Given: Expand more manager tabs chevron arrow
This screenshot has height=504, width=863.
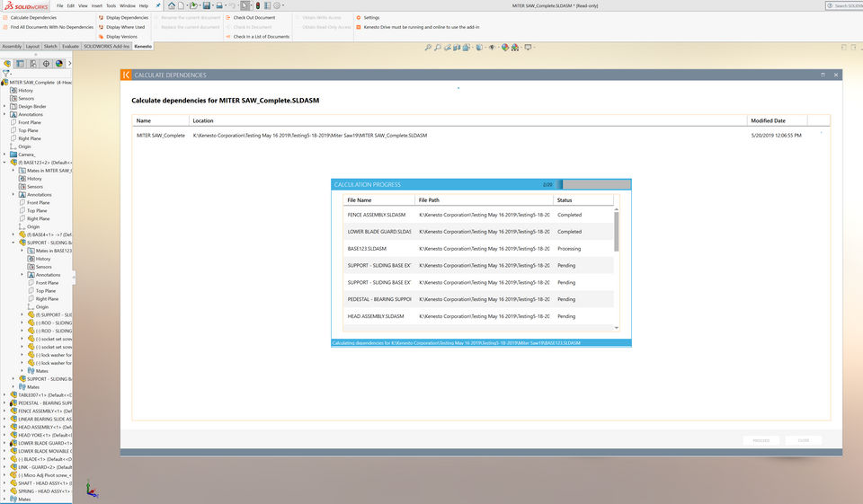Looking at the screenshot, I should click(x=69, y=63).
